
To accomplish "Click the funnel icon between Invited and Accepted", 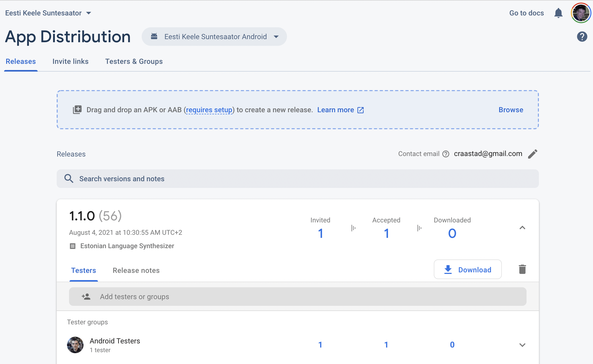I will pos(353,228).
